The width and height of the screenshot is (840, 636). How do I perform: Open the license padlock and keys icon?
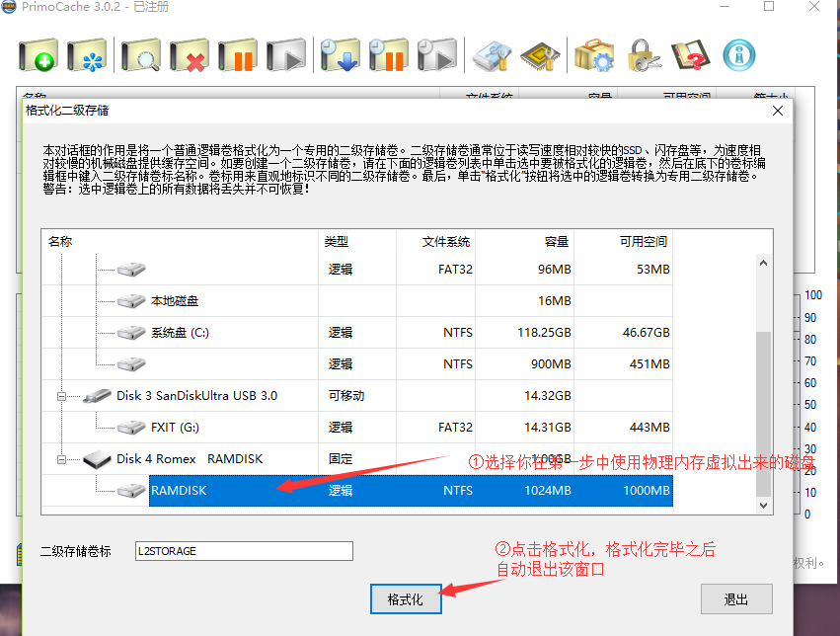tap(643, 54)
